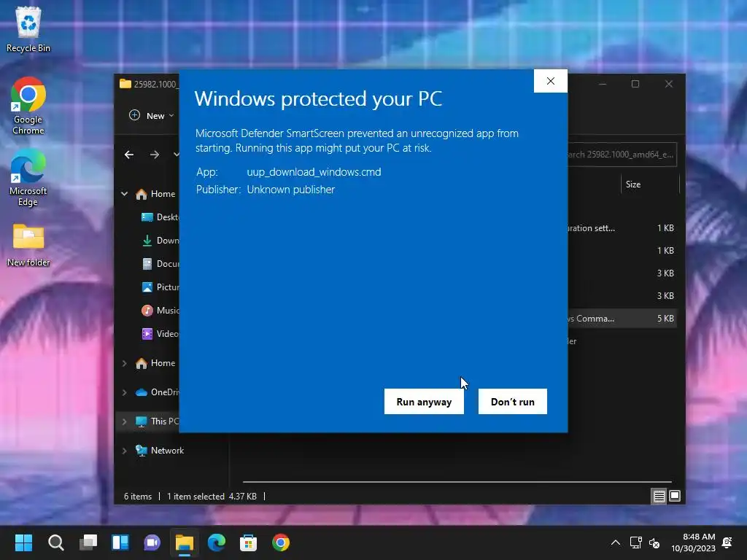
Task: Open the New menu in File Explorer
Action: click(151, 116)
